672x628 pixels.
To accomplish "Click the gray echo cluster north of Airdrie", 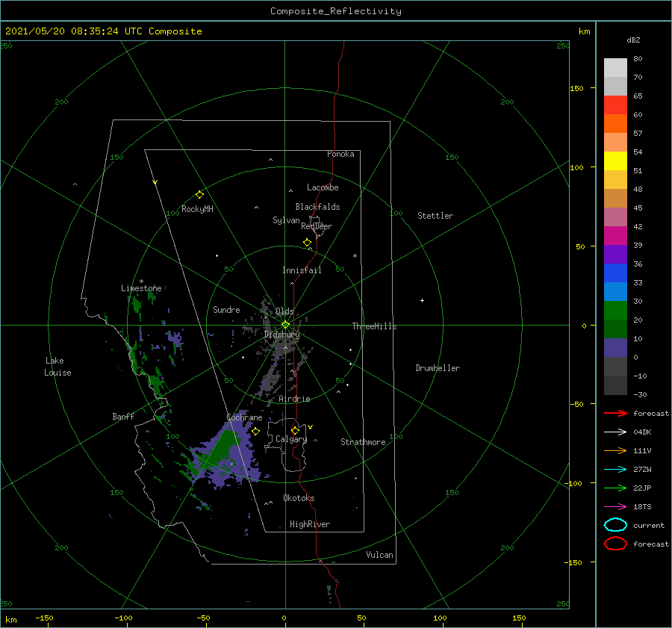I will [271, 379].
